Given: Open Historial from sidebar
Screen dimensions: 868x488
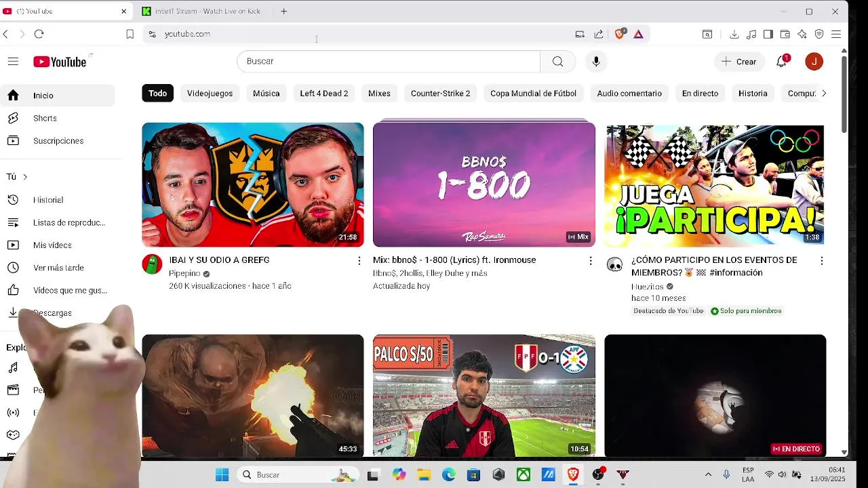Looking at the screenshot, I should (58, 200).
